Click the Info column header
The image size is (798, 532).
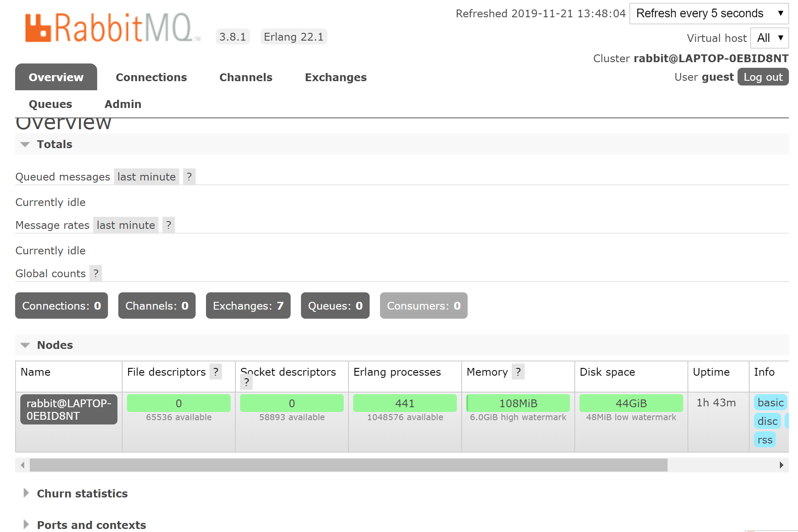tap(764, 372)
